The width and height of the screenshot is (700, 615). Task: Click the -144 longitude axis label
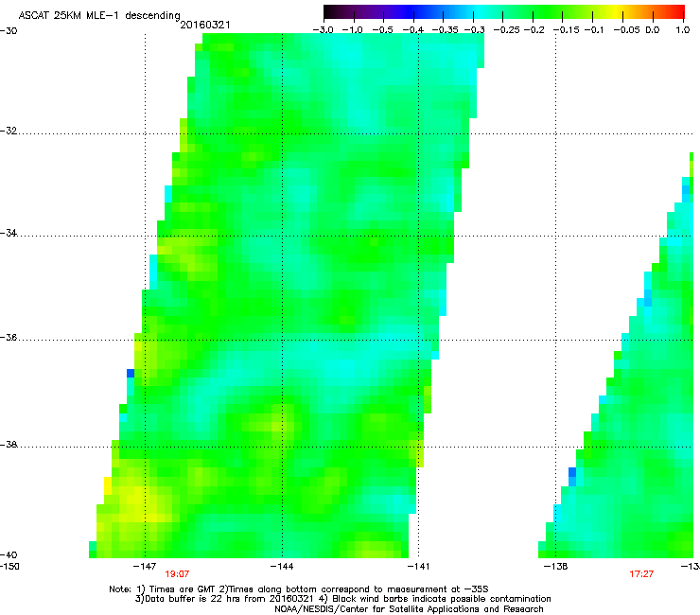(x=282, y=567)
